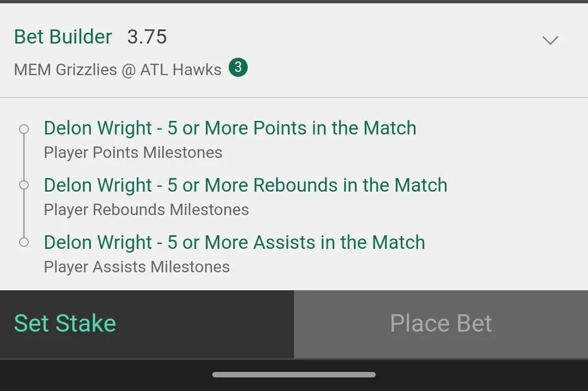This screenshot has height=391, width=588.
Task: Tap empty header area right of odds
Action: (x=352, y=38)
